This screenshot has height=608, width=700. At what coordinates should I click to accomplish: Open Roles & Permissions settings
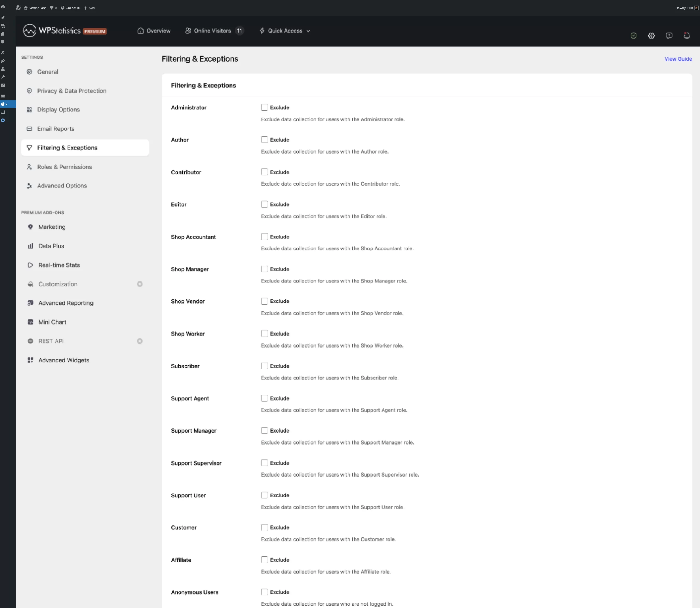pos(85,167)
